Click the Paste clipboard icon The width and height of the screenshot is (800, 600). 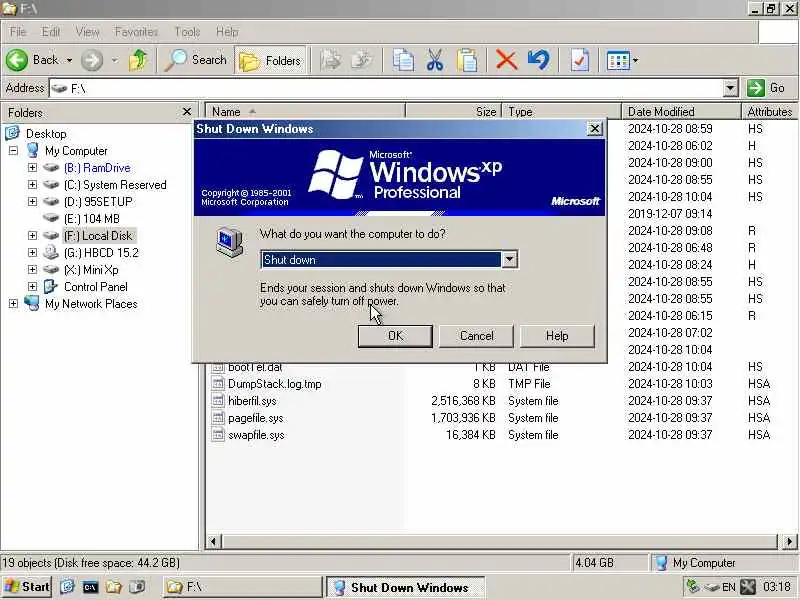tap(467, 60)
